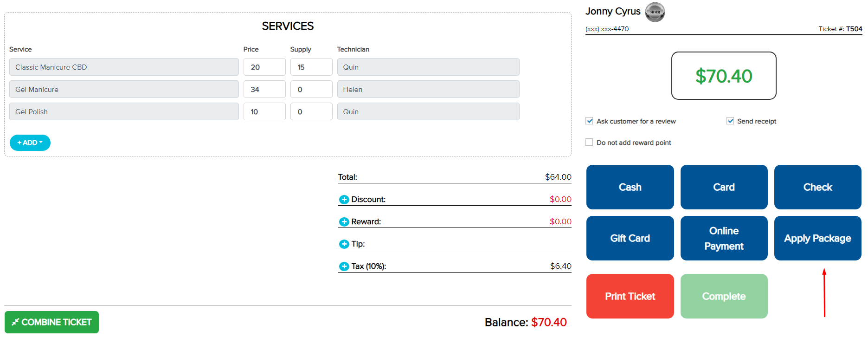Pay using Gift Card

point(630,238)
